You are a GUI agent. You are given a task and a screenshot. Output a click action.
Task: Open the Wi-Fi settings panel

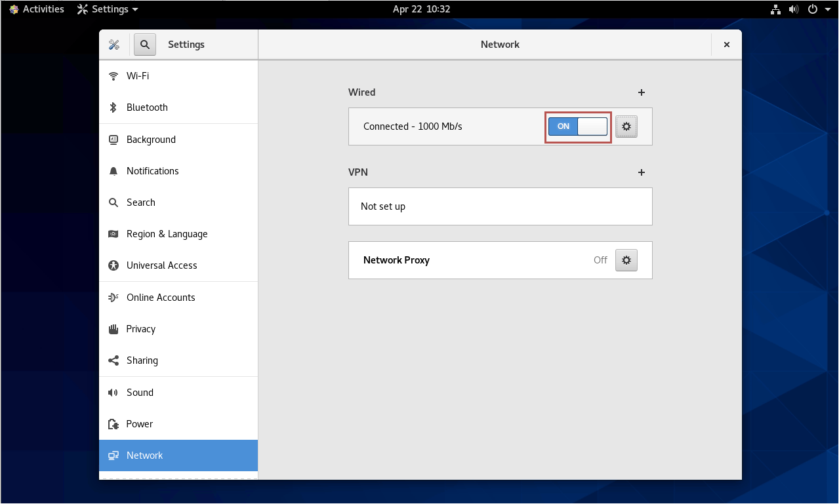tap(178, 76)
